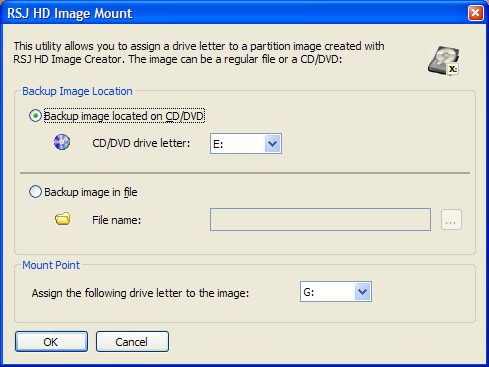489x367 pixels.
Task: Open file browser with the ellipsis button
Action: coord(451,220)
